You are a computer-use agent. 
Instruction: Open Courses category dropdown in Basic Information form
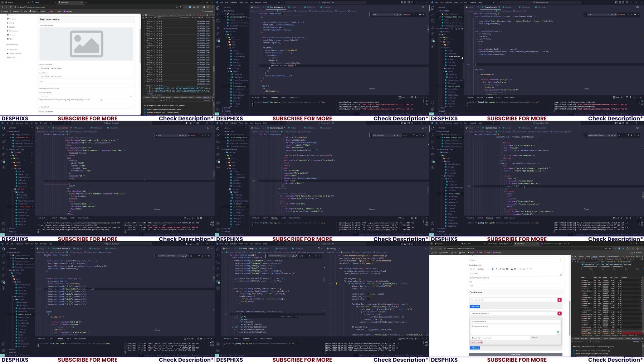86,96
